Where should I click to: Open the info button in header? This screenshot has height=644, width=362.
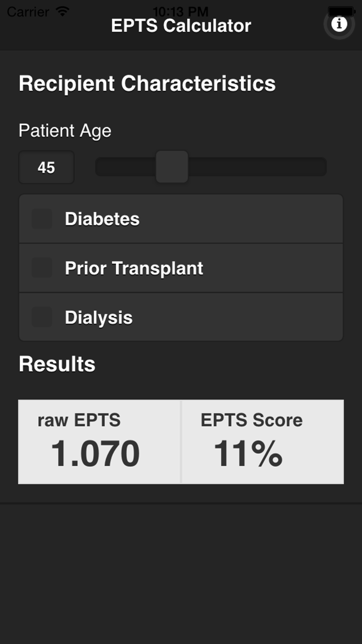click(339, 24)
